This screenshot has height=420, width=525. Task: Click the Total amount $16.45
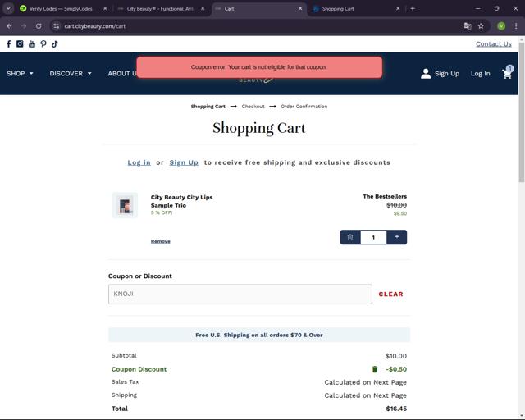[x=396, y=409]
